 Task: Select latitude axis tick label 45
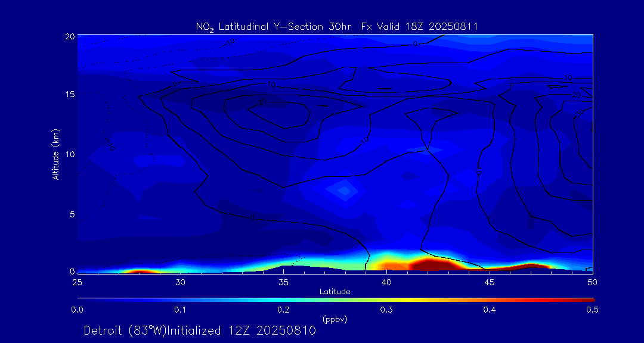[489, 282]
